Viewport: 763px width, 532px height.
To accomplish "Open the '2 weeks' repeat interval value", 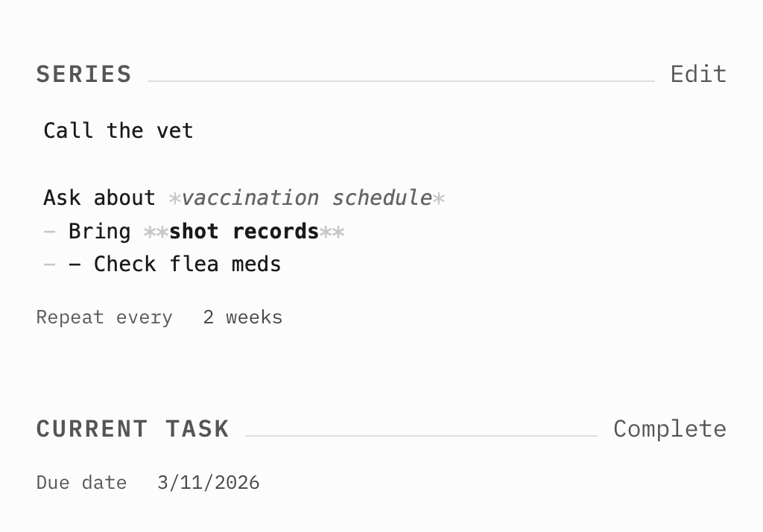I will click(x=242, y=317).
